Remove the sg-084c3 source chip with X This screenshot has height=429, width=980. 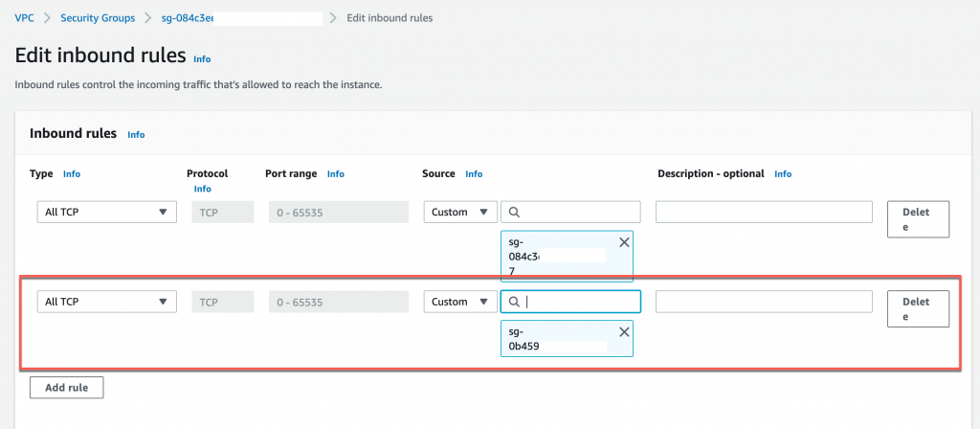(x=624, y=242)
